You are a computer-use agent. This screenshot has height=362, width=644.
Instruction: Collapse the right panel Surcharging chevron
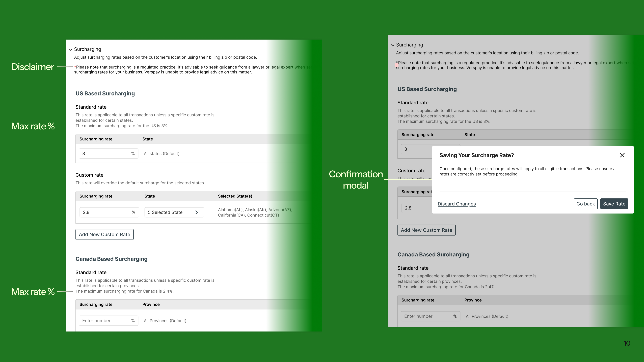pyautogui.click(x=392, y=45)
